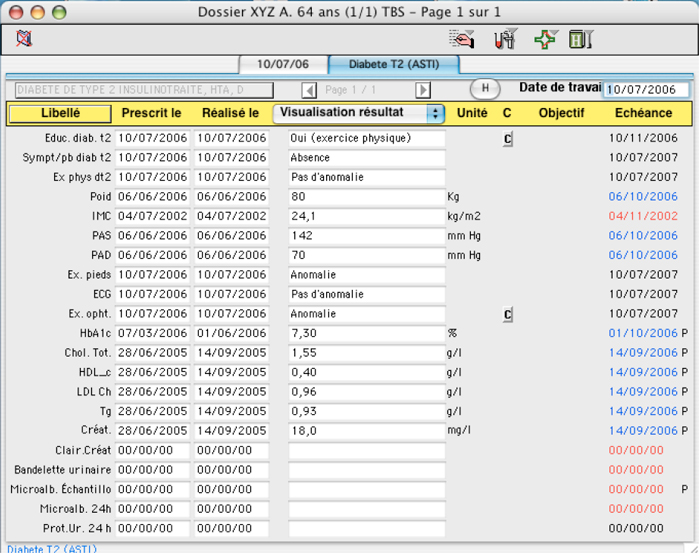Select the Diabete T2 (ASTI) tab
Viewport: 700px width, 554px height.
(394, 64)
